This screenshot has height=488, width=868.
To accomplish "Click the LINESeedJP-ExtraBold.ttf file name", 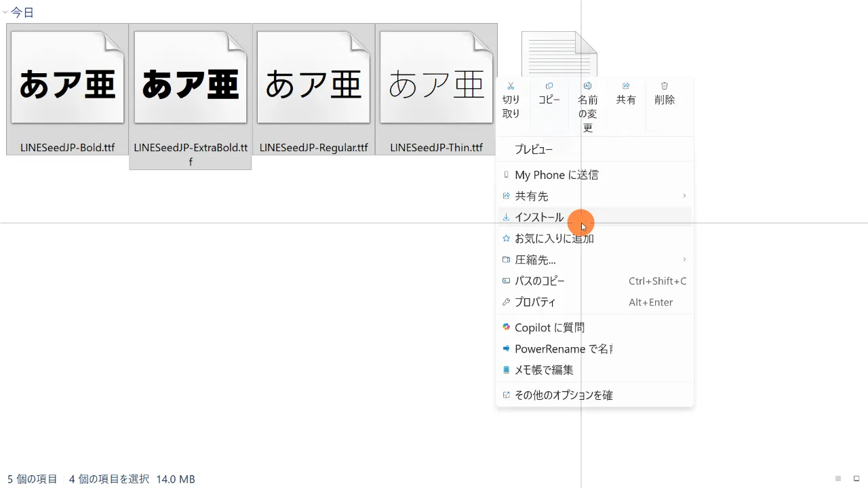I will (x=191, y=155).
